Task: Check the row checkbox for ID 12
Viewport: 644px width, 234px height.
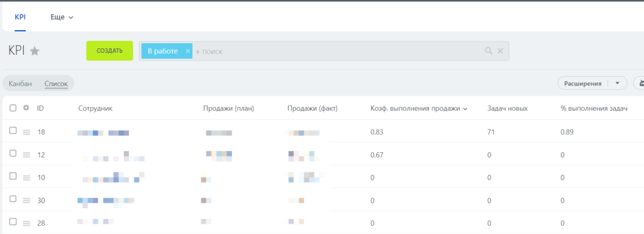Action: pos(13,153)
